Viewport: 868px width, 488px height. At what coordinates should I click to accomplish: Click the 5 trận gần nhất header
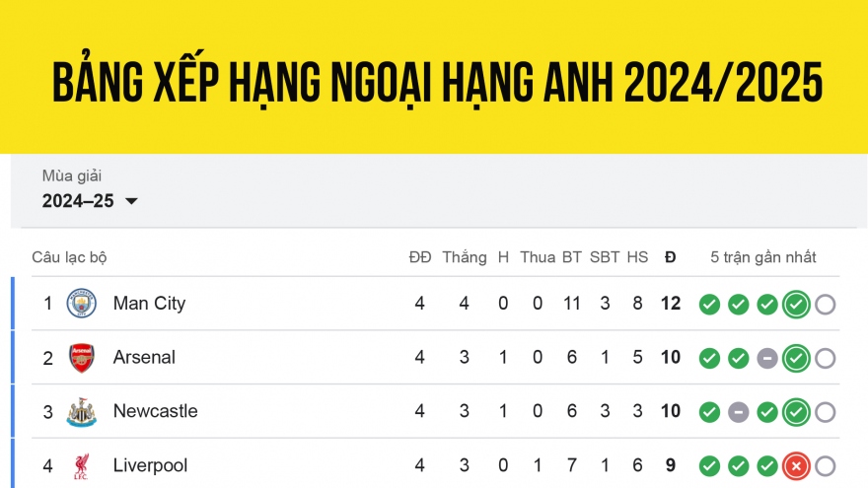pyautogui.click(x=762, y=257)
